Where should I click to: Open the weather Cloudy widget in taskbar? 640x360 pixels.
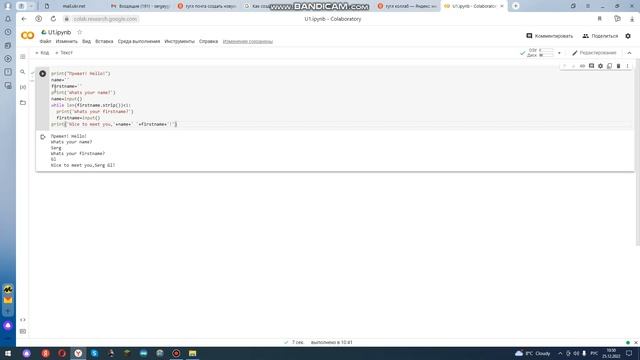533,353
